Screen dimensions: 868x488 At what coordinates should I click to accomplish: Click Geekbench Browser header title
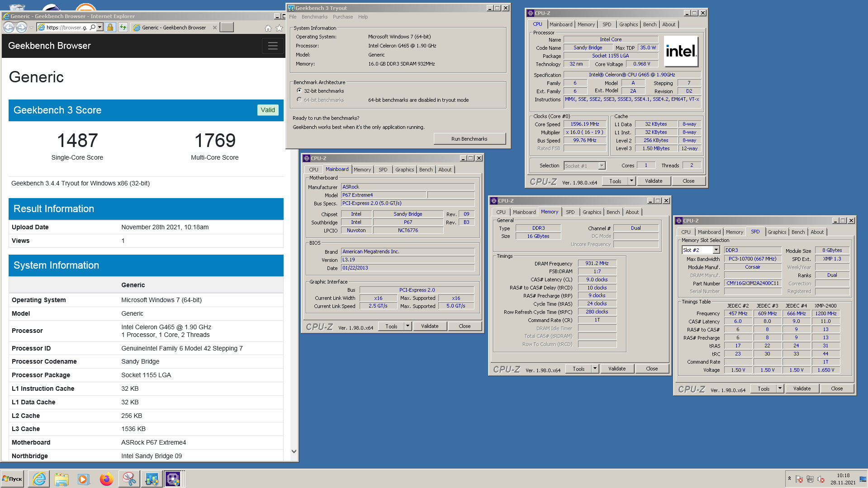(49, 46)
